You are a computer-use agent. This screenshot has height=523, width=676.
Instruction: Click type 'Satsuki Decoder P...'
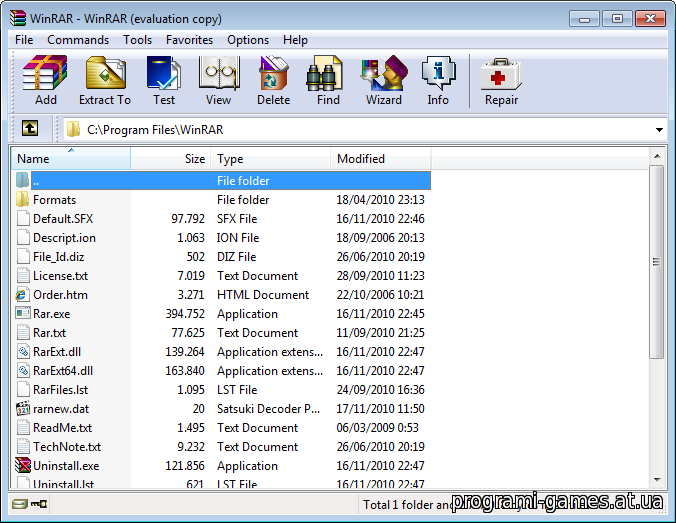[269, 408]
